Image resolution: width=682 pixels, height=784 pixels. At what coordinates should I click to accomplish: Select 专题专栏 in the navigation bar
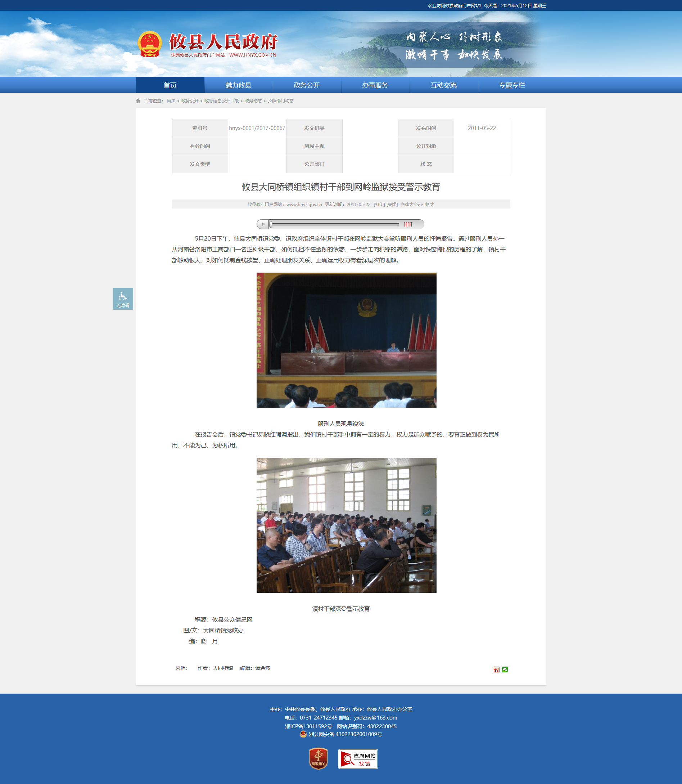pos(512,85)
